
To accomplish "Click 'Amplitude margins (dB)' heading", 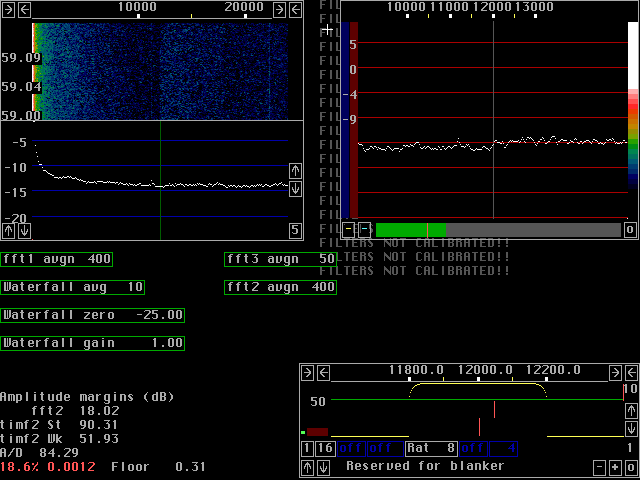I will [87, 397].
